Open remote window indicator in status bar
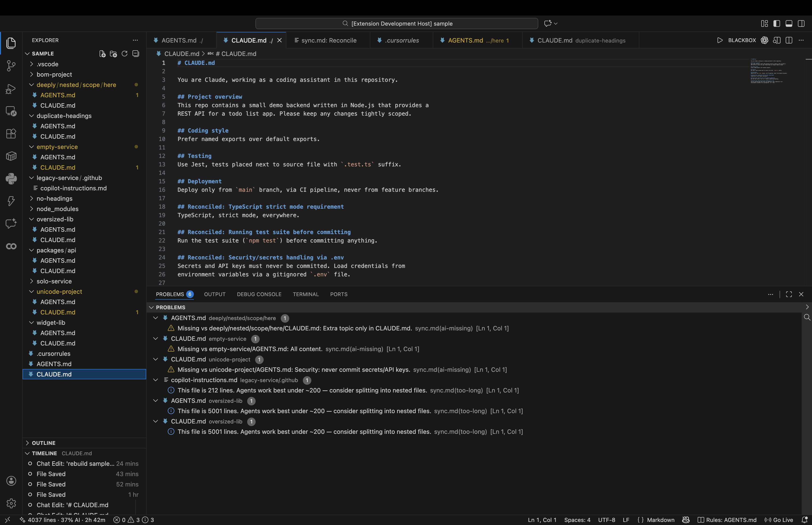Viewport: 812px width, 525px height. (8, 520)
